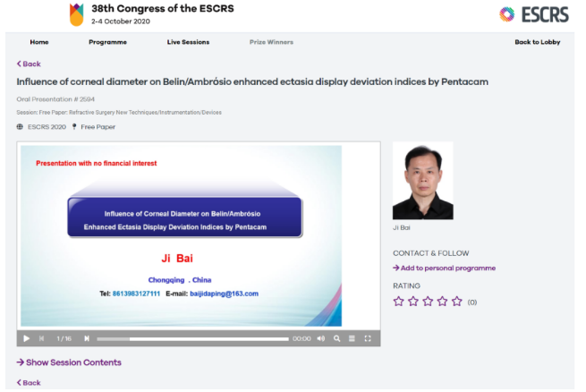586x392 pixels.
Task: Go to previous slide in player
Action: (41, 338)
